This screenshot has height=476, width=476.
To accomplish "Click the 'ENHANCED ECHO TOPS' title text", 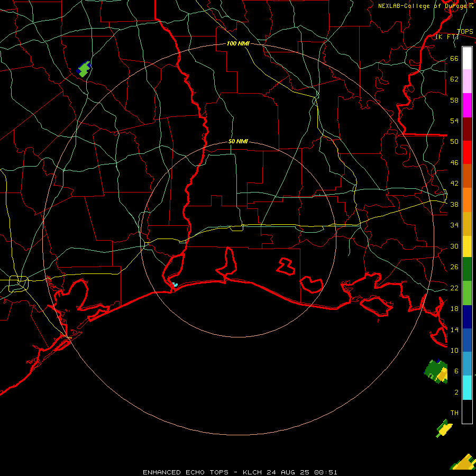I will pos(186,472).
